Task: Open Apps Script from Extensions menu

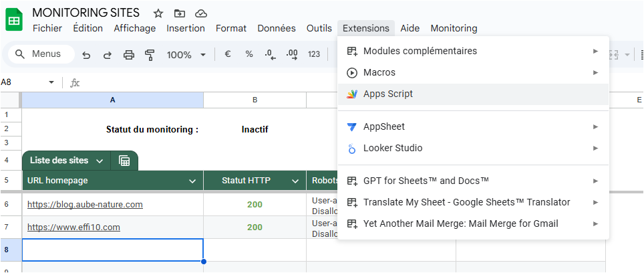Action: pos(387,94)
